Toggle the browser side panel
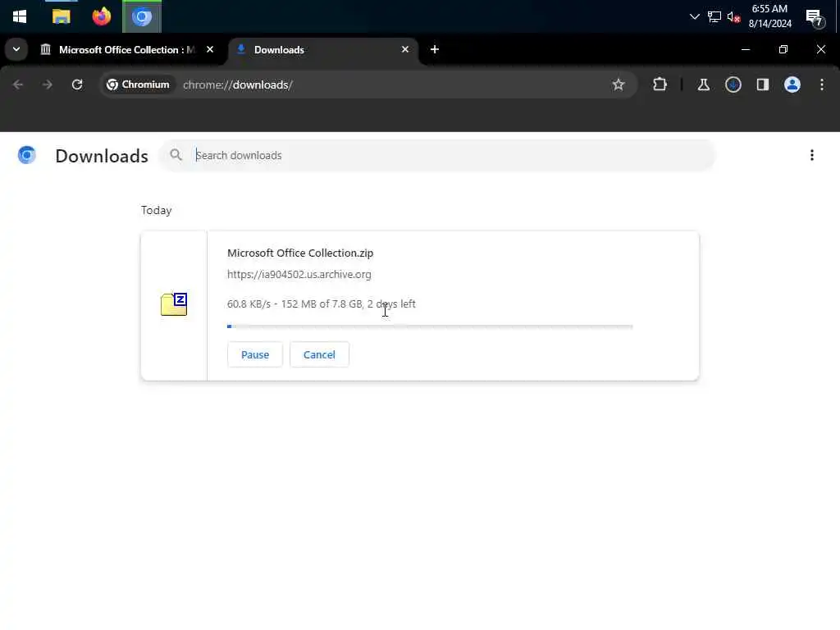This screenshot has width=840, height=630. [x=762, y=84]
